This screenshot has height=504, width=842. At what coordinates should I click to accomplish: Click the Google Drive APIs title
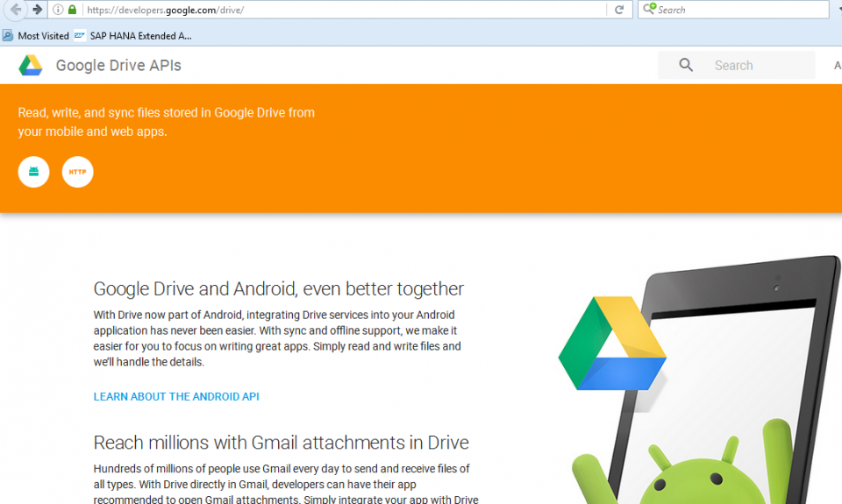pyautogui.click(x=118, y=66)
